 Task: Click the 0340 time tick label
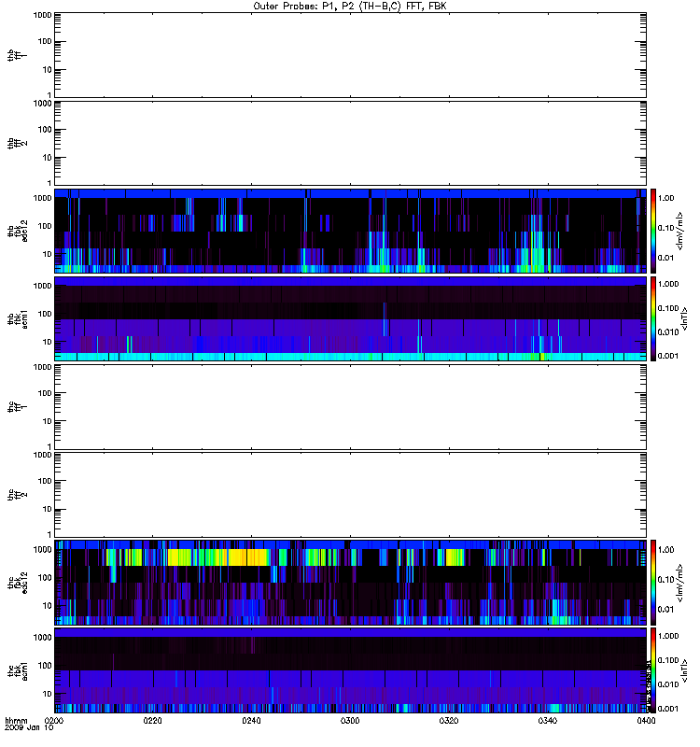[548, 720]
